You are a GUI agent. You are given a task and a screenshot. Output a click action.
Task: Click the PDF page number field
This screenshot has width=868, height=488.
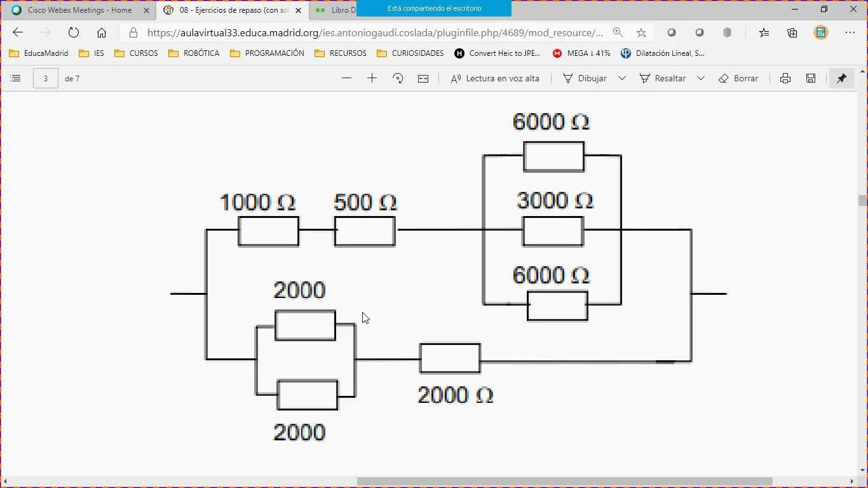tap(46, 78)
